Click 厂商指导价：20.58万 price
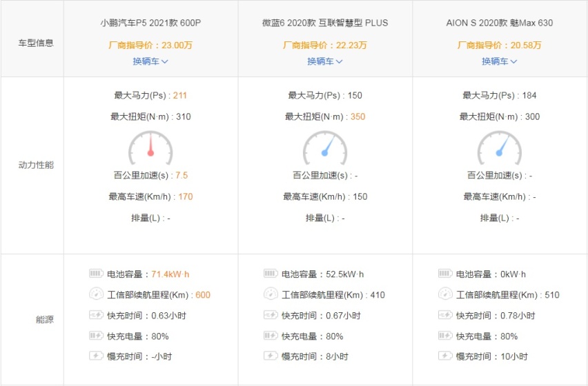588x386 pixels. point(499,45)
